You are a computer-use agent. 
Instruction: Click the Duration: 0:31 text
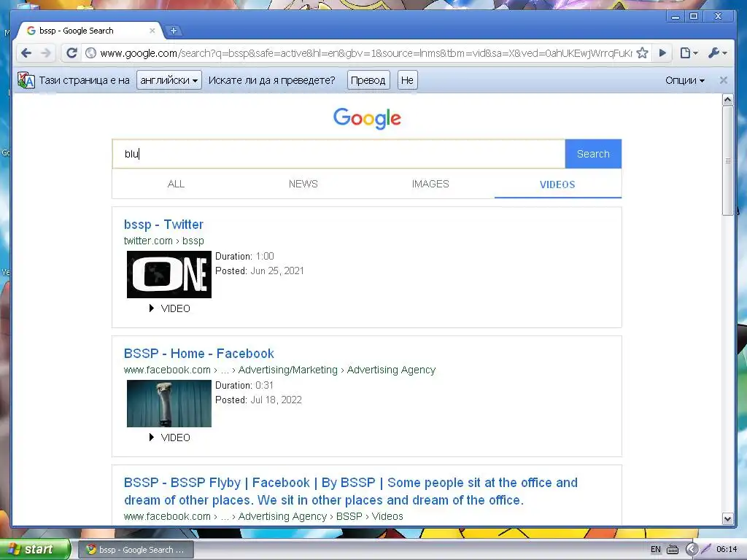(244, 385)
